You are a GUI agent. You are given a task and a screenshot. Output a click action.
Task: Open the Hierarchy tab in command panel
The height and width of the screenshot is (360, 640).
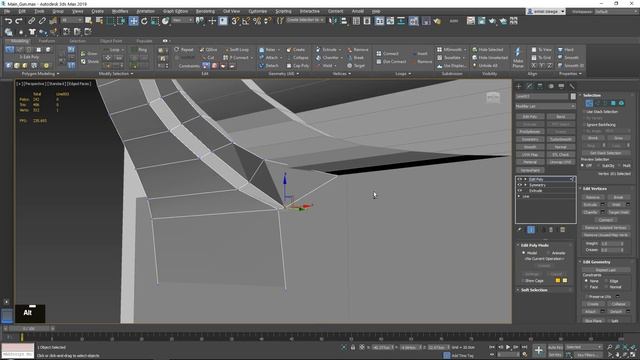(x=540, y=86)
